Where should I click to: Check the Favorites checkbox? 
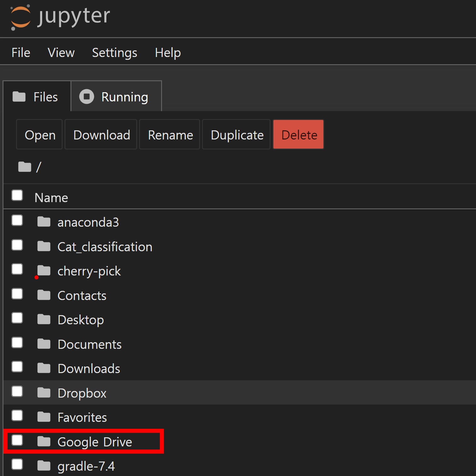tap(17, 416)
